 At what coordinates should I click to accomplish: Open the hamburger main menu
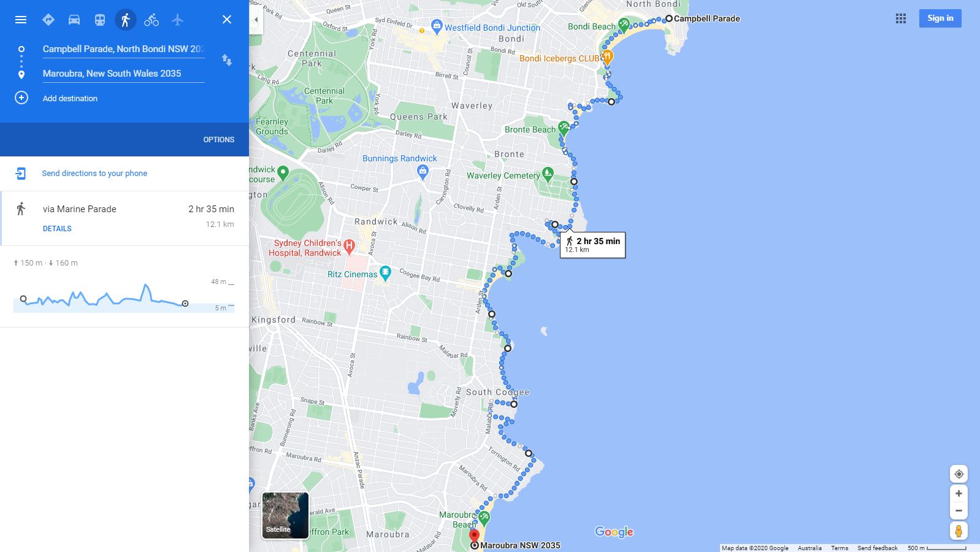point(21,20)
